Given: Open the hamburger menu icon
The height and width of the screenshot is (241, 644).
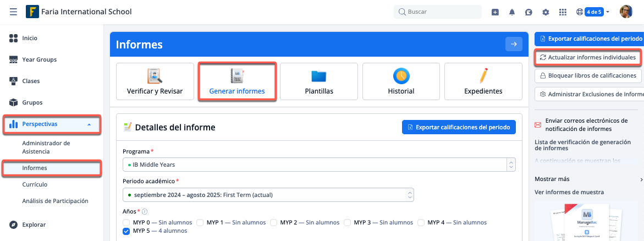Looking at the screenshot, I should pyautogui.click(x=13, y=12).
